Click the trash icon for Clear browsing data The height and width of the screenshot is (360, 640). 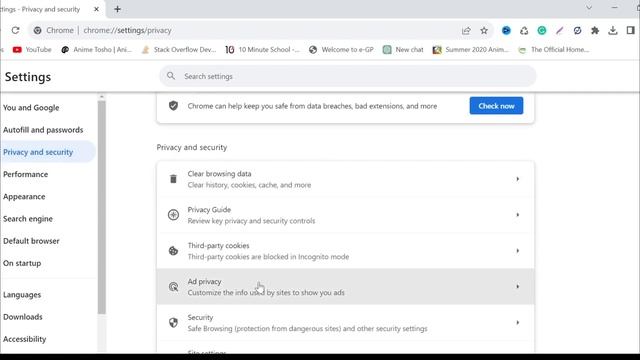pos(173,179)
